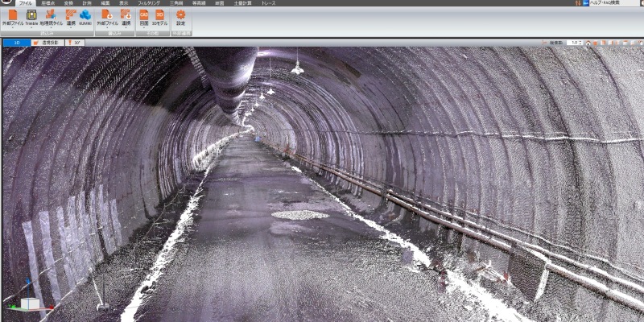Expand dropdown under 書込み 外部ファイル
Screen dimensions: 644x322
107,28
